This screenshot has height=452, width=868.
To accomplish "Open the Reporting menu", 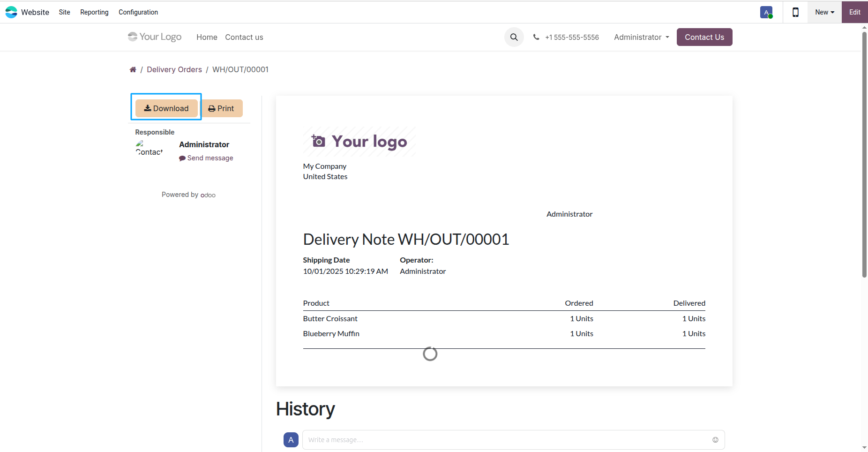I will coord(94,12).
